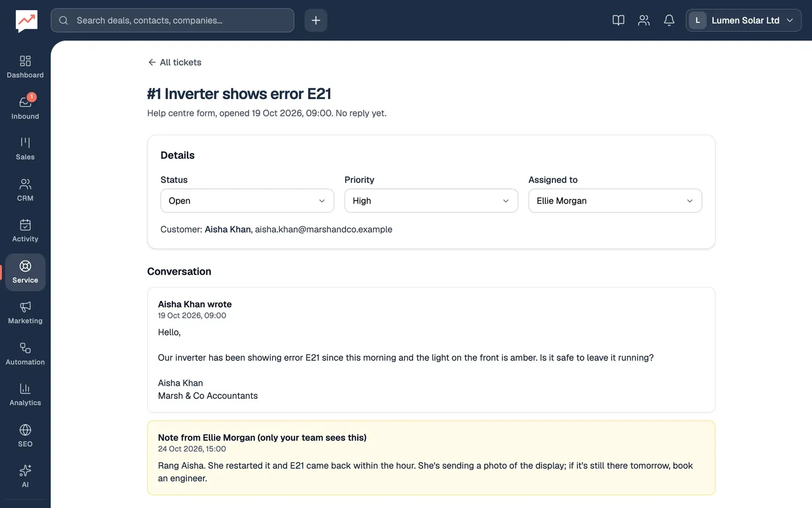Go back to All tickets
Viewport: 812px width, 508px height.
pos(175,62)
